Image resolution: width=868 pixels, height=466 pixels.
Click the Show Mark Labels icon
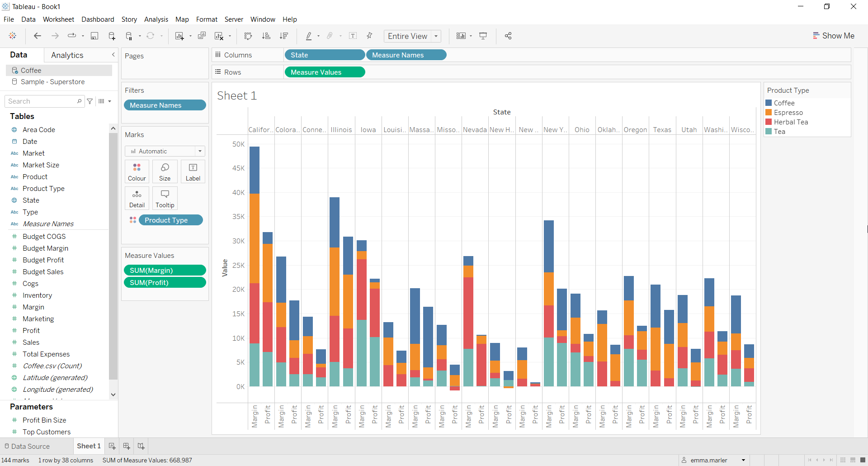coord(353,36)
